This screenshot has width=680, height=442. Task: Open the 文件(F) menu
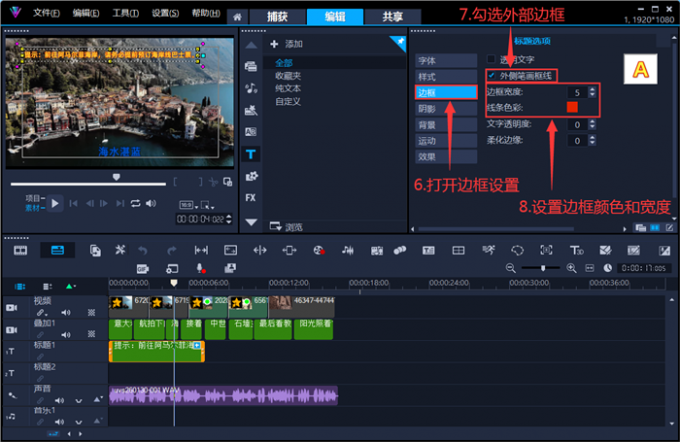pyautogui.click(x=46, y=12)
